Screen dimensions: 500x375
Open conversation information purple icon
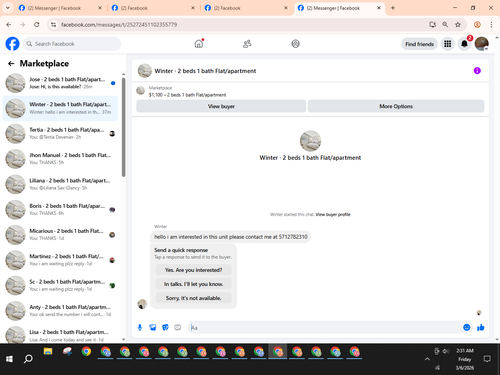[x=477, y=71]
